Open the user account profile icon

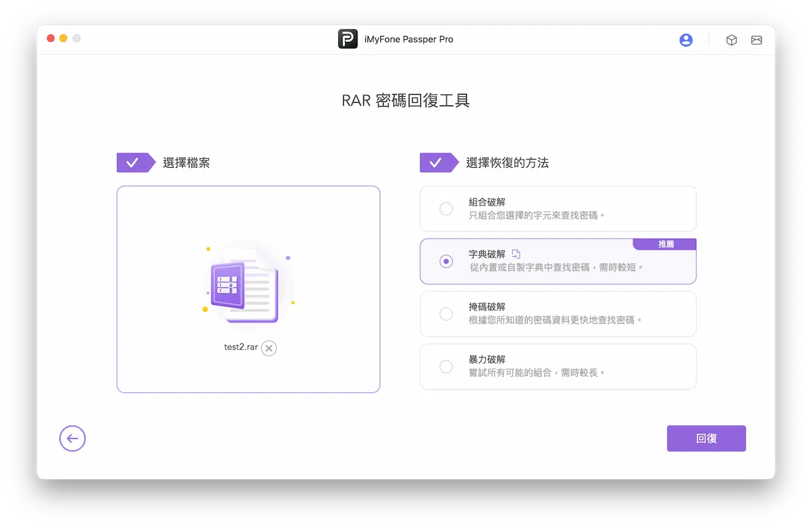[686, 40]
